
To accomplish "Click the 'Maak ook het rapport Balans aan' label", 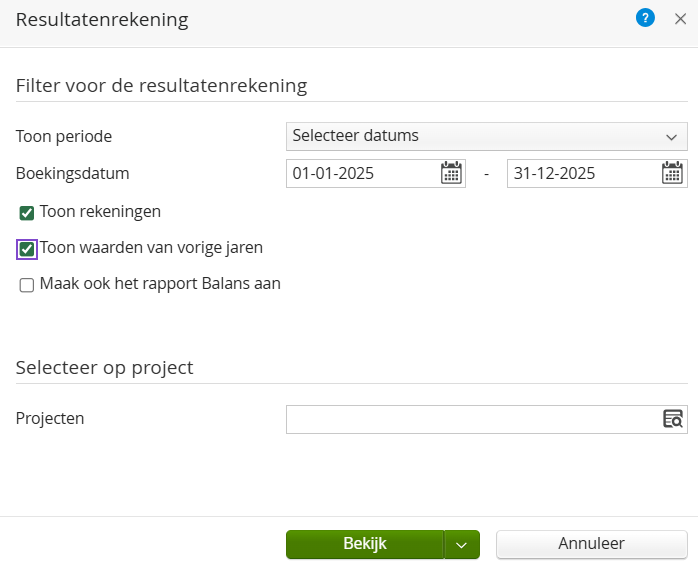I will (x=160, y=283).
